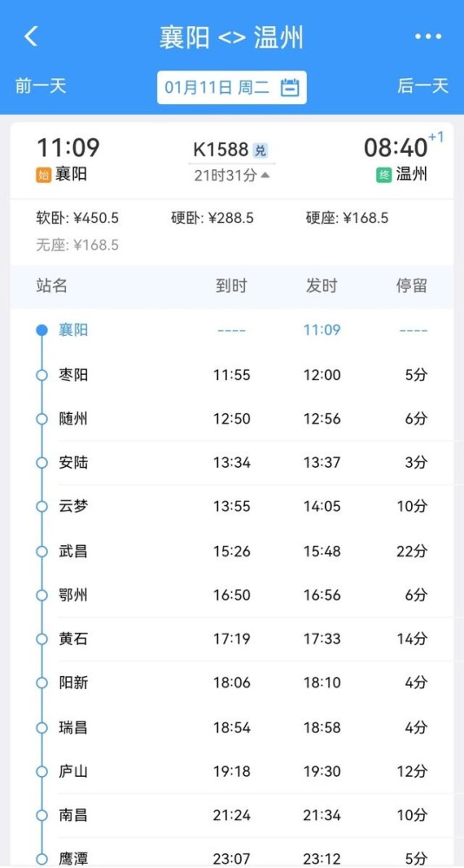Tap the orange 始 origin station badge
This screenshot has width=464, height=868.
click(43, 175)
